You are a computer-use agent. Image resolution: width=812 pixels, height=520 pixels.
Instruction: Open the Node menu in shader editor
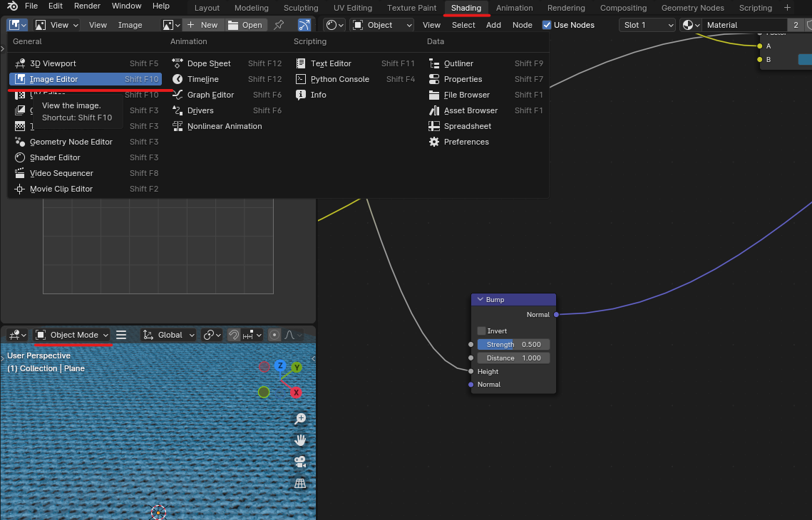pyautogui.click(x=522, y=25)
